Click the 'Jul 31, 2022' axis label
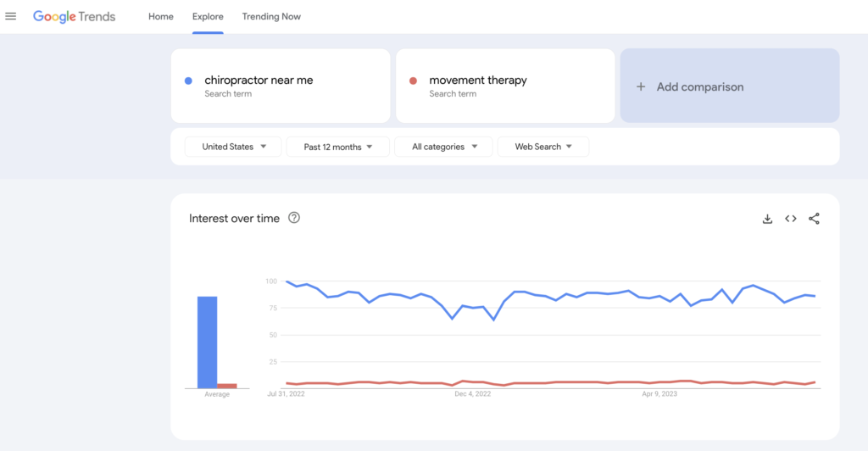 tap(286, 394)
